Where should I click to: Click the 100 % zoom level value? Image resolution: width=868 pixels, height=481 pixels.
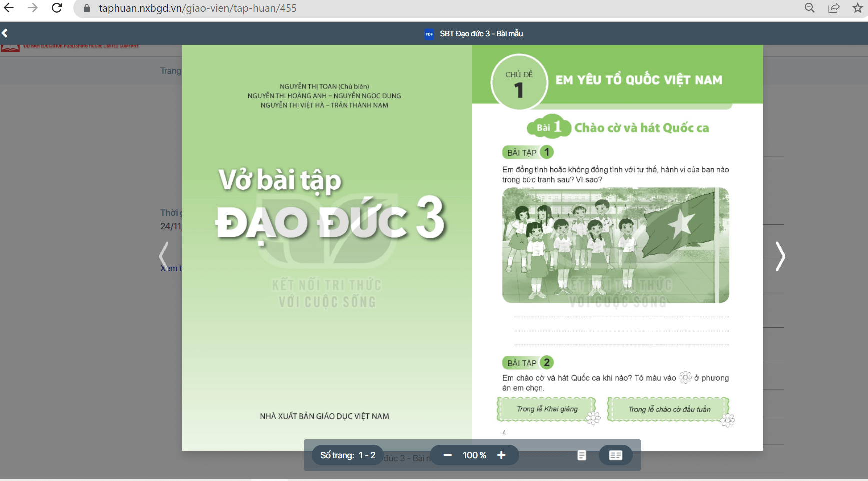click(x=474, y=455)
